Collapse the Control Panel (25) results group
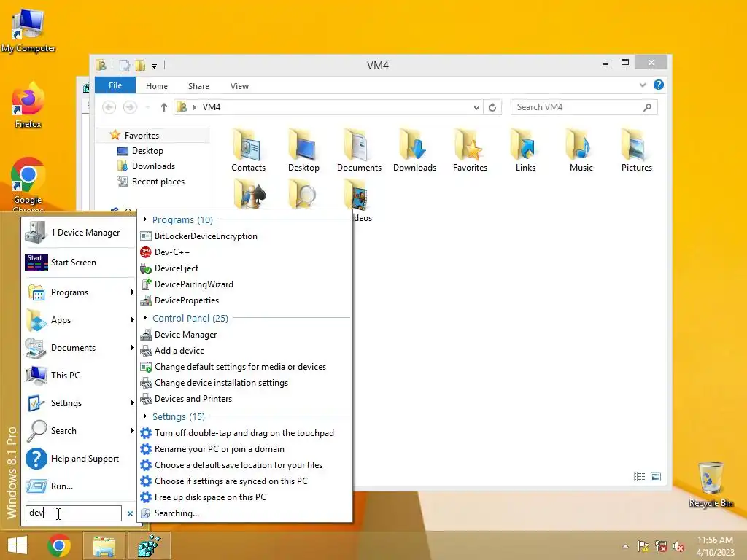Viewport: 747px width, 560px height. coord(145,318)
